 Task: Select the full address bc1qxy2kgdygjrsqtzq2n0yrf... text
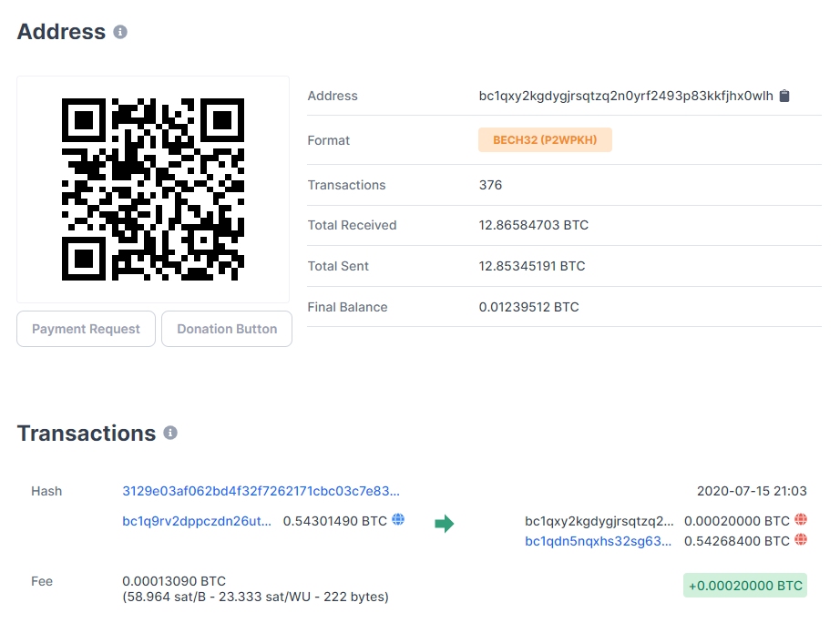(626, 96)
